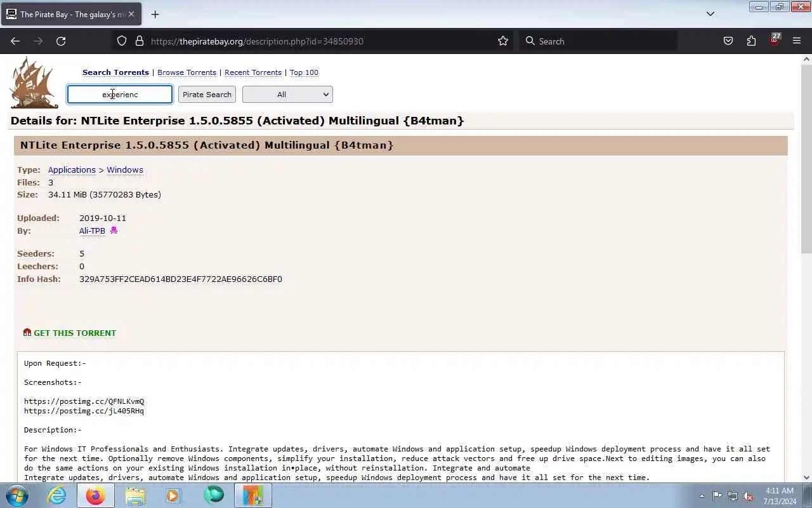812x508 pixels.
Task: Switch to The Pirate Bay tab
Action: [70, 14]
